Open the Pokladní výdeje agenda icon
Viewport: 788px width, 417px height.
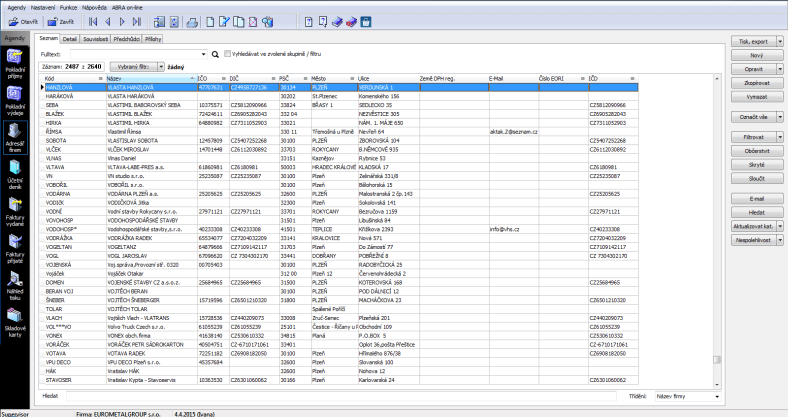coord(15,101)
